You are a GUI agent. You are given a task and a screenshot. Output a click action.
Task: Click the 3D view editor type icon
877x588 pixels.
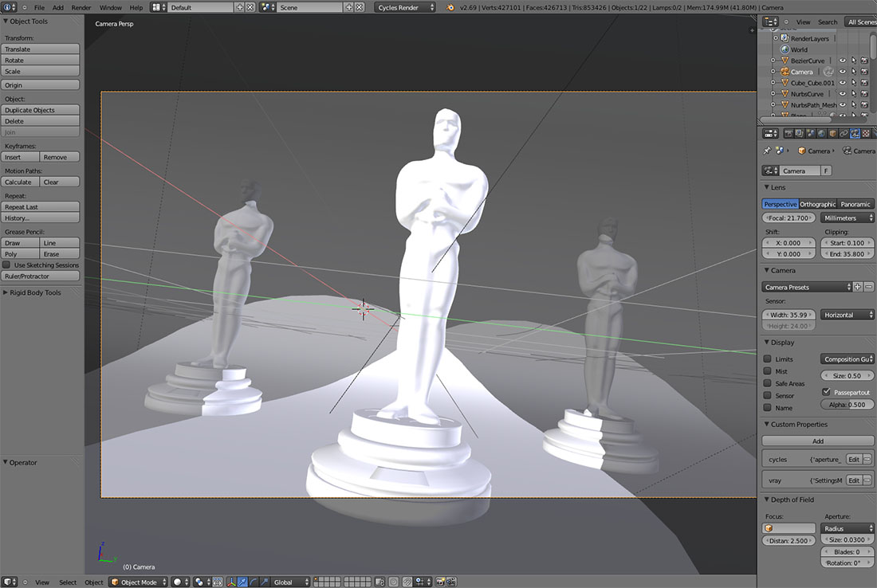[10, 582]
